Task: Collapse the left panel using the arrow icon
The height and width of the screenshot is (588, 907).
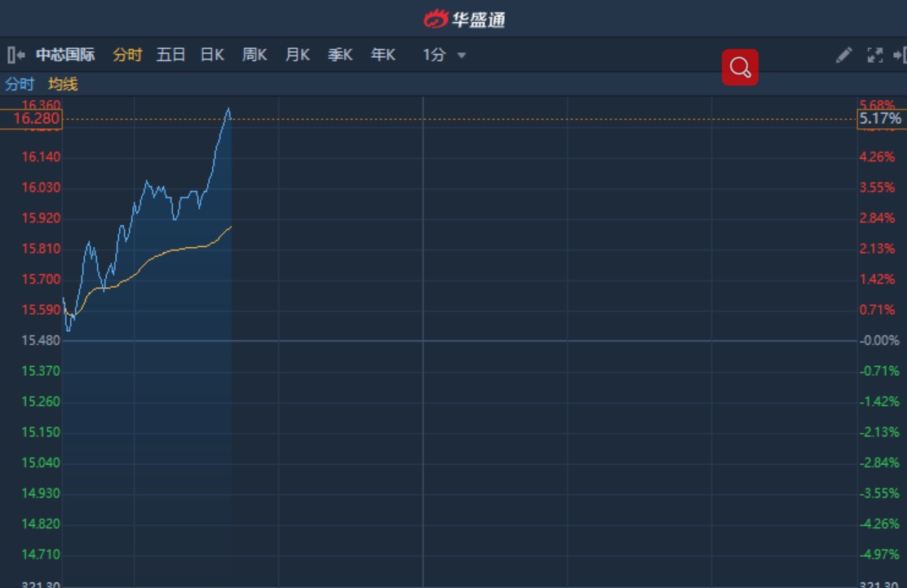Action: click(15, 55)
